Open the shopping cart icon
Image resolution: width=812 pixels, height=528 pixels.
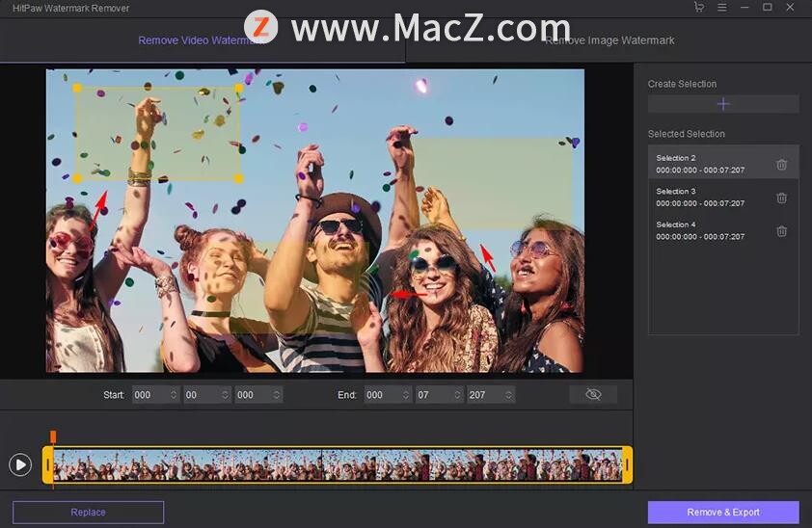tap(699, 8)
